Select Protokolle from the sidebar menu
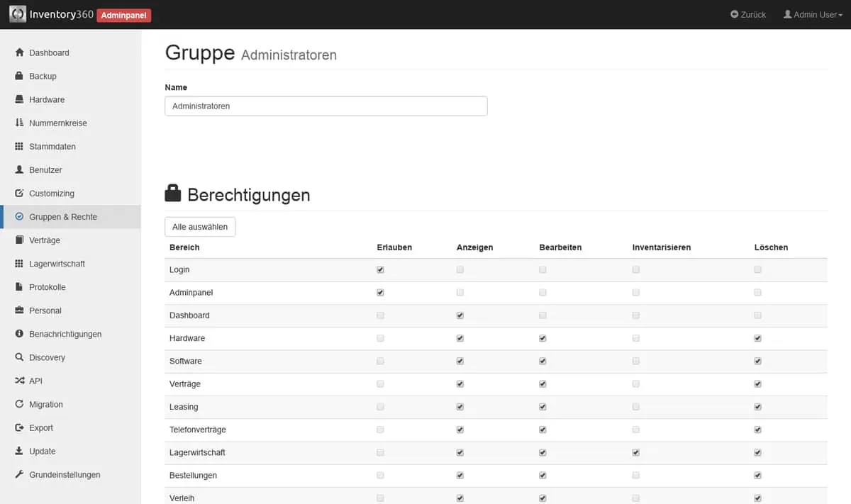851x504 pixels. 47,287
